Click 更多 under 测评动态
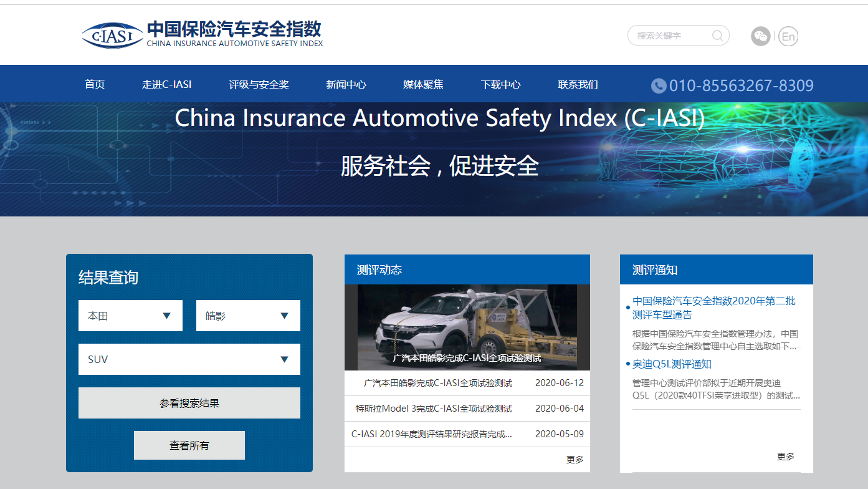This screenshot has height=489, width=868. click(575, 460)
